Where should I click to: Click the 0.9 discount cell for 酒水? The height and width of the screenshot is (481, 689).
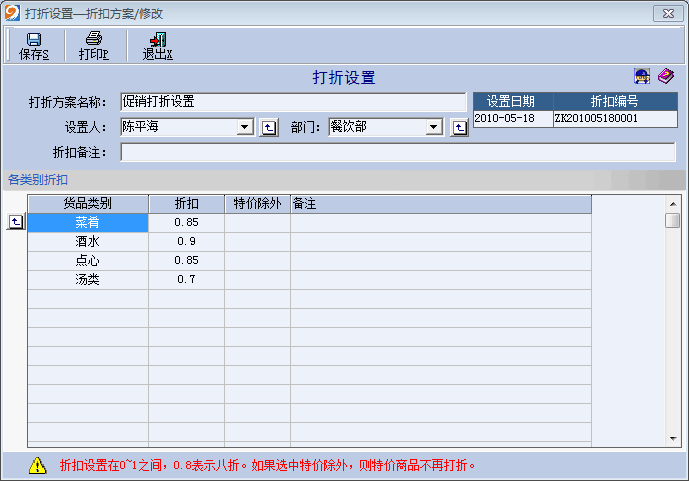pyautogui.click(x=186, y=241)
